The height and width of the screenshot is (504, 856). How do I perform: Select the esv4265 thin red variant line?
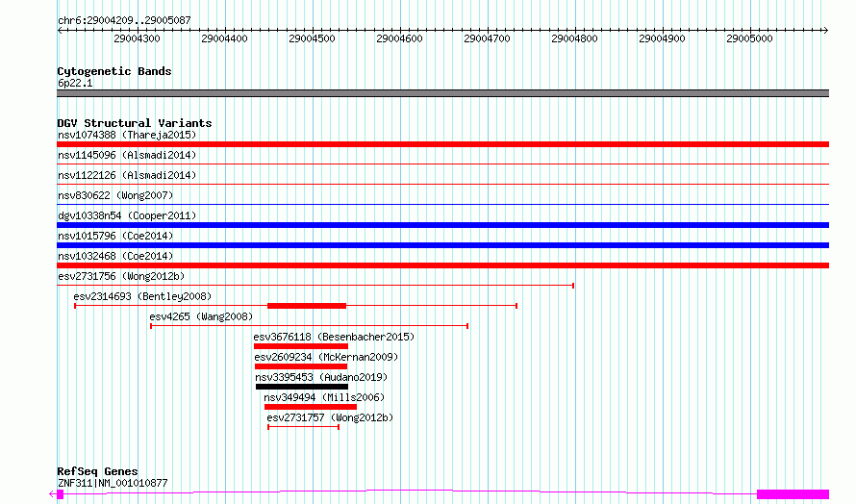pyautogui.click(x=309, y=326)
